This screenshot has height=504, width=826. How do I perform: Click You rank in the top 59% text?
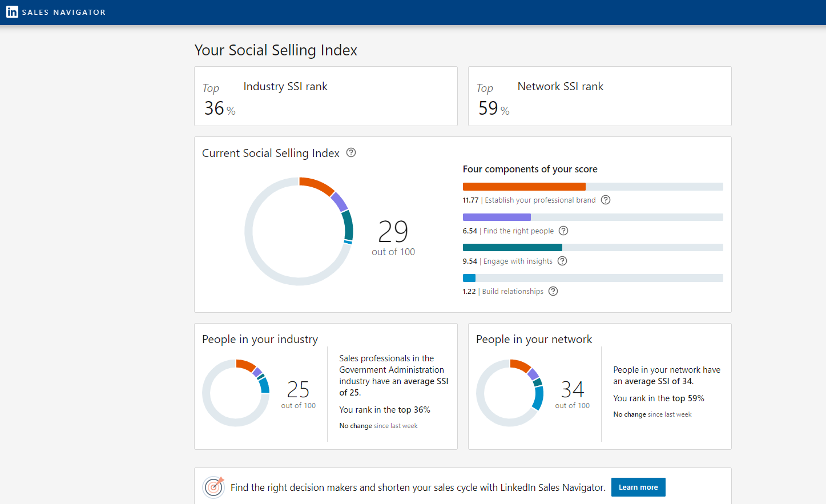point(659,398)
